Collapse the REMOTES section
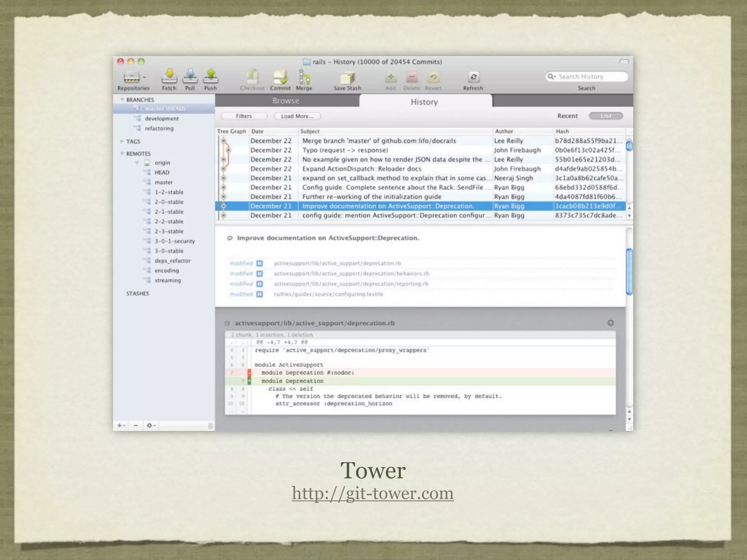 point(122,153)
